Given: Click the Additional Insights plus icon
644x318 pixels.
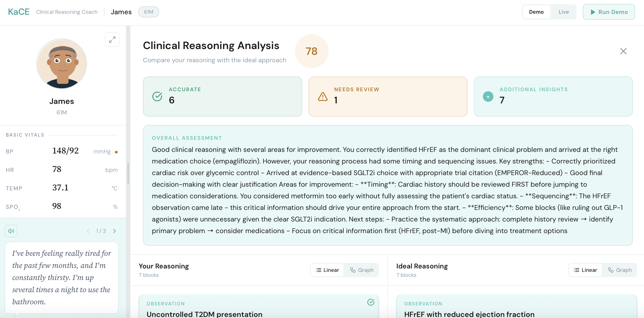Looking at the screenshot, I should 488,97.
